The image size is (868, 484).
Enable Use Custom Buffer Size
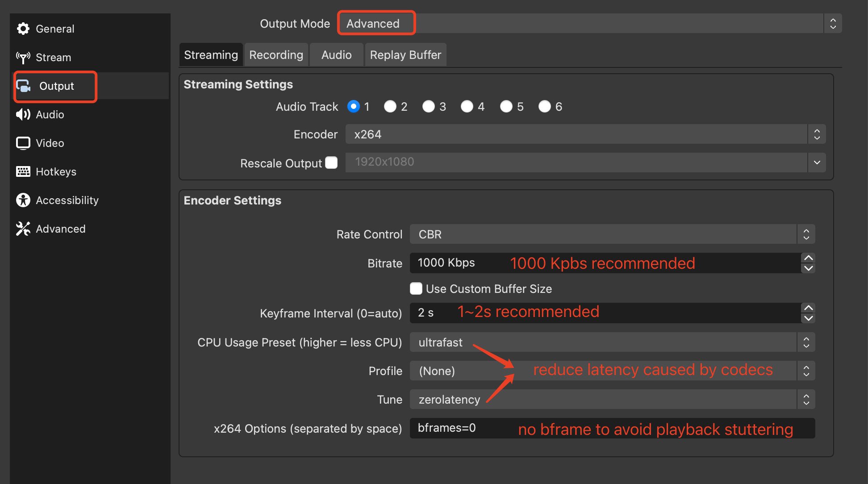pos(416,288)
